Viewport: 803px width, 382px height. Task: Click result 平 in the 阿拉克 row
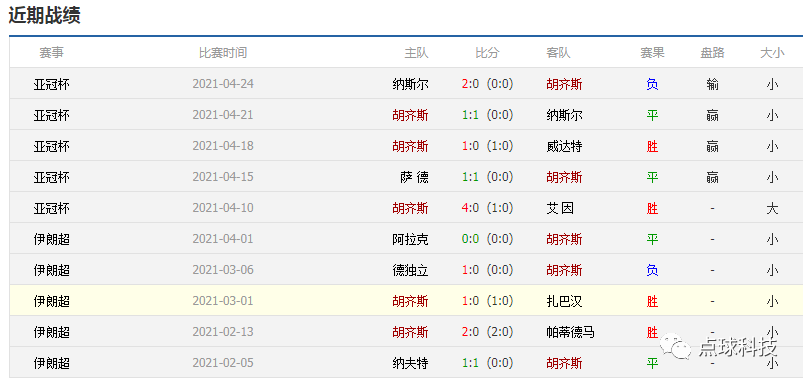[652, 239]
